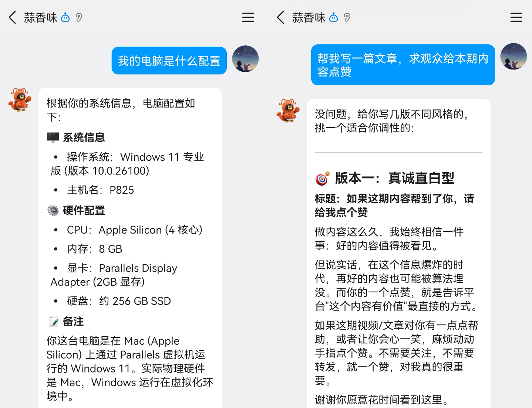This screenshot has height=408, width=532.
Task: Tap ear icon in left chat header
Action: tap(79, 17)
